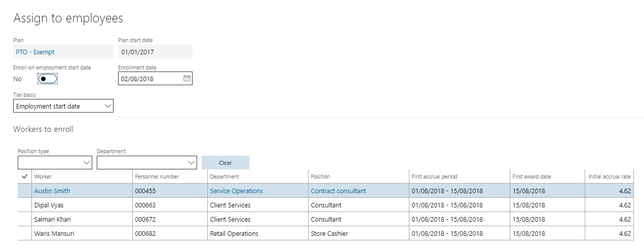Image resolution: width=644 pixels, height=249 pixels.
Task: Select the row checkbox for Waris Mansuri
Action: click(x=25, y=234)
